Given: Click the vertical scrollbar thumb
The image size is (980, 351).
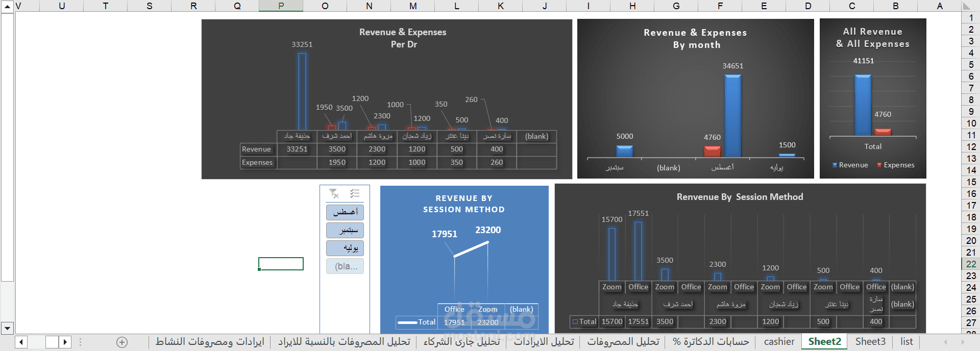Looking at the screenshot, I should pyautogui.click(x=7, y=147).
